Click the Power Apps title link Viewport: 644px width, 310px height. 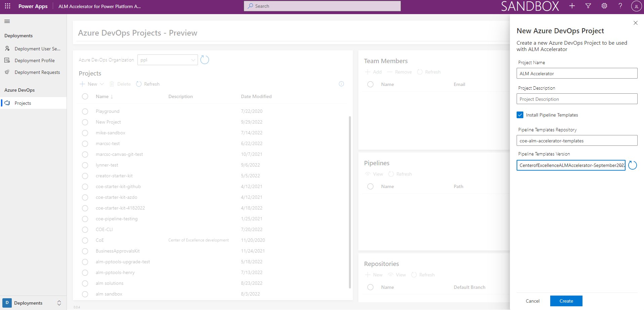pyautogui.click(x=33, y=6)
